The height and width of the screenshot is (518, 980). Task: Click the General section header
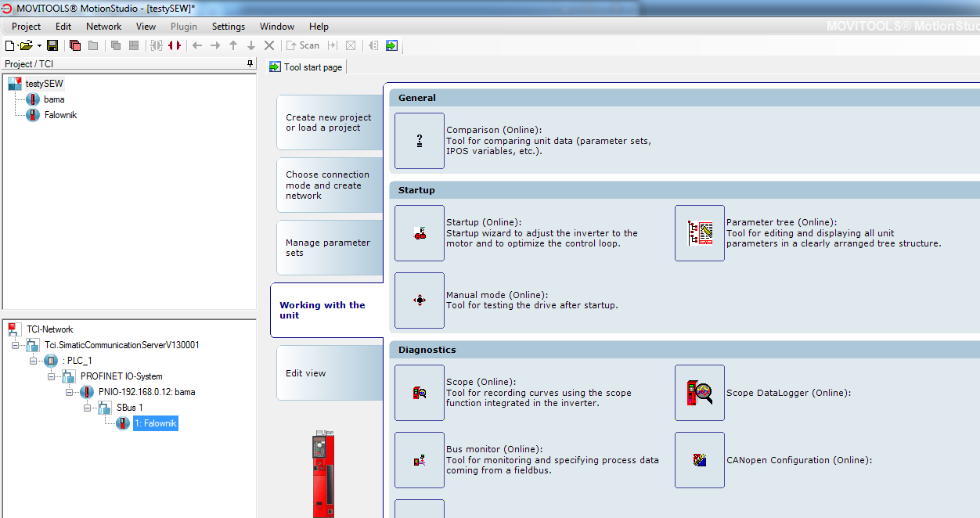tap(684, 98)
